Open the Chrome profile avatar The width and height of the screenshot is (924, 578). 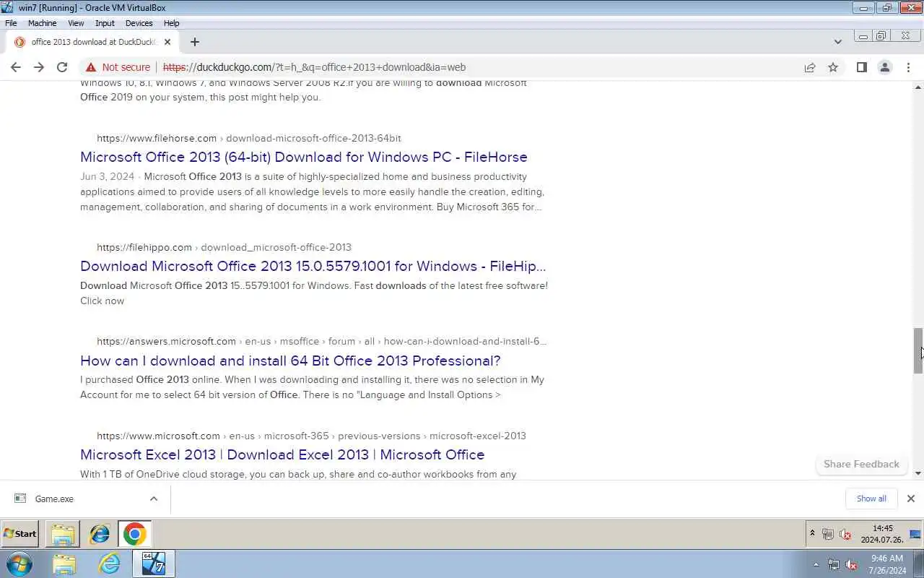click(x=884, y=67)
